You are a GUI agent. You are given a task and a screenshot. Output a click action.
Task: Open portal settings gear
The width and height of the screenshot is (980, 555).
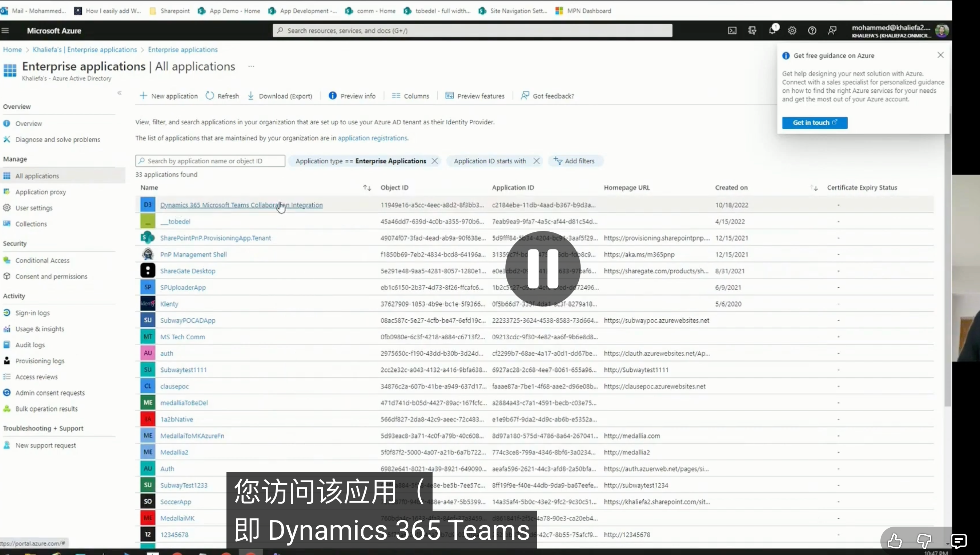tap(792, 31)
